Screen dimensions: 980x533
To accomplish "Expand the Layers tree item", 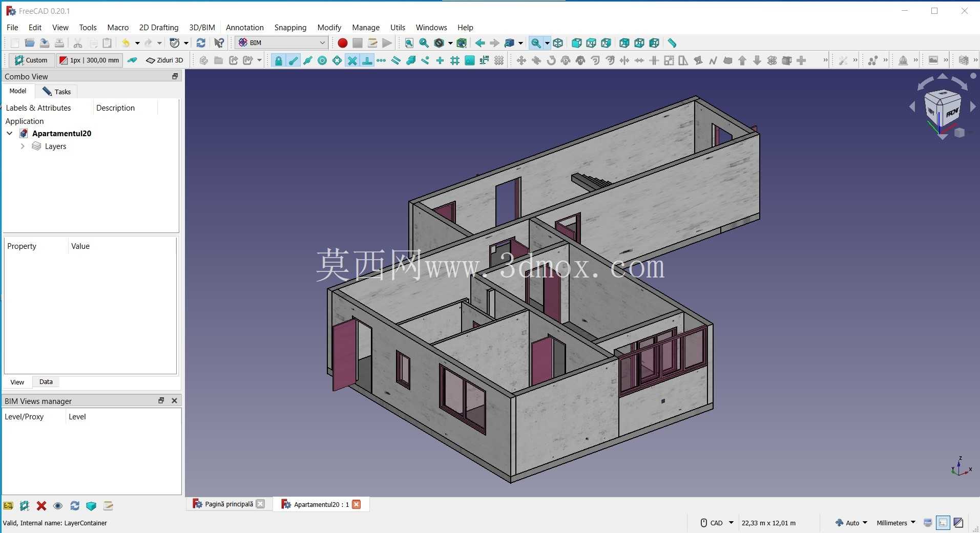I will [23, 146].
